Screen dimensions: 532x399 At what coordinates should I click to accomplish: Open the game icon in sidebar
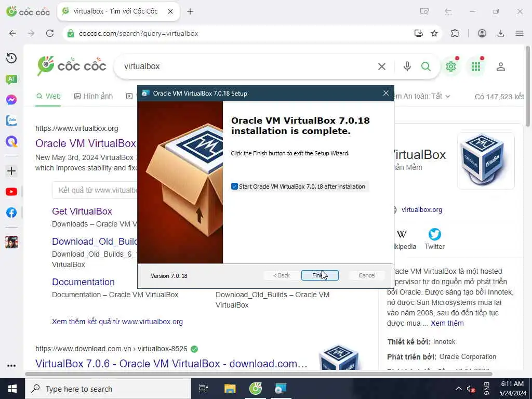(x=11, y=242)
